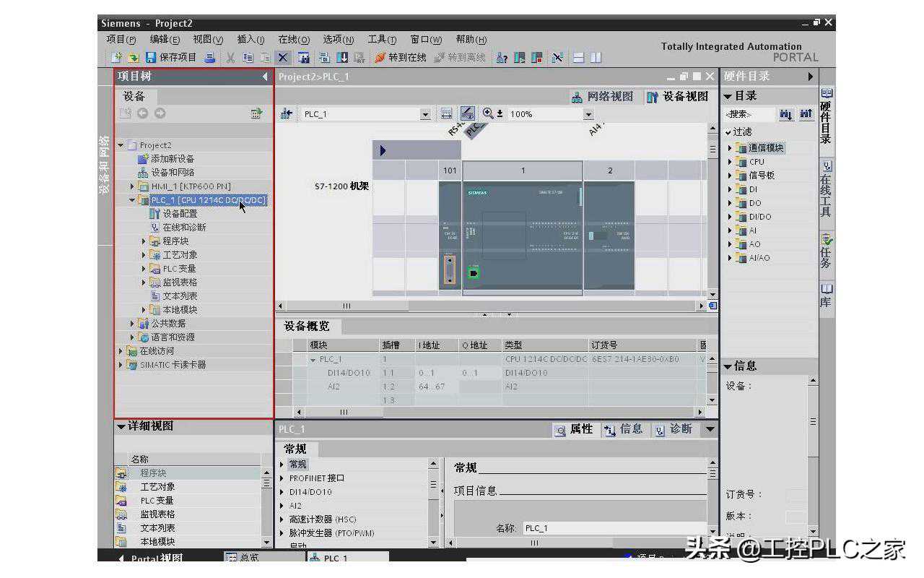Click 添加新设备 in the project tree
Screen dimensions: 924x578
pos(172,159)
